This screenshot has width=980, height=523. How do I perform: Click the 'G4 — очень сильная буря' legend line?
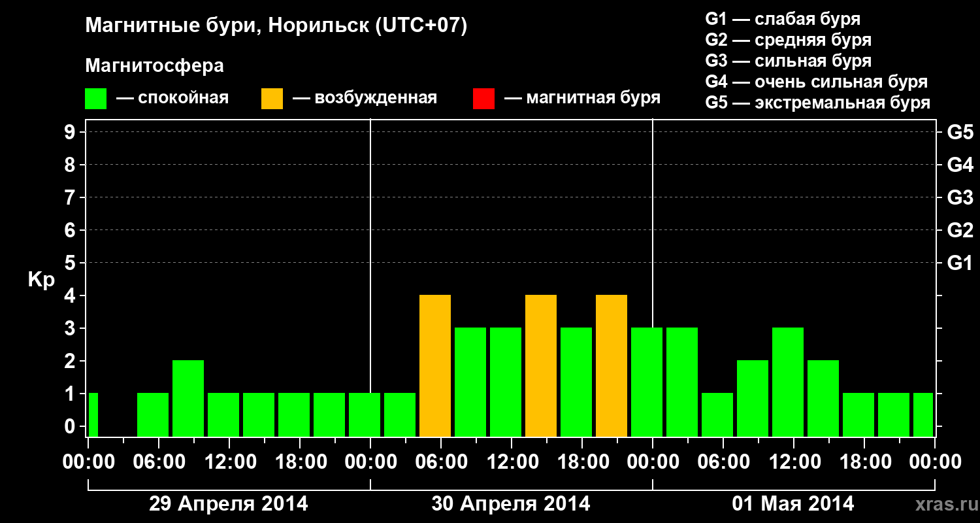[x=817, y=82]
